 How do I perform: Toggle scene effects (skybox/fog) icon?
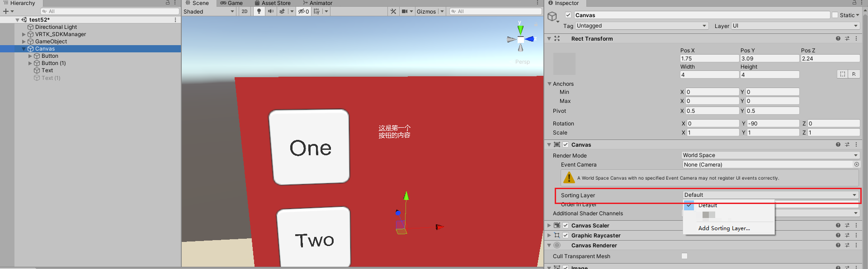(x=282, y=11)
